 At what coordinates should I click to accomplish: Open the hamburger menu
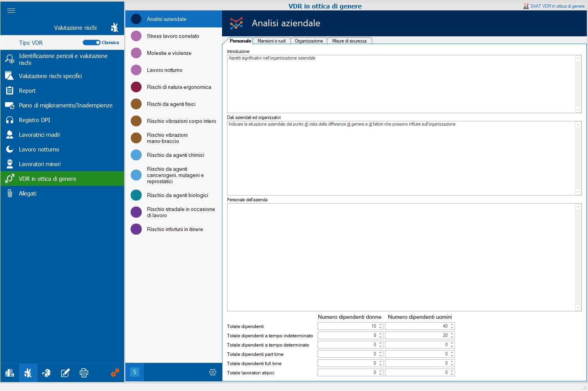click(x=11, y=11)
